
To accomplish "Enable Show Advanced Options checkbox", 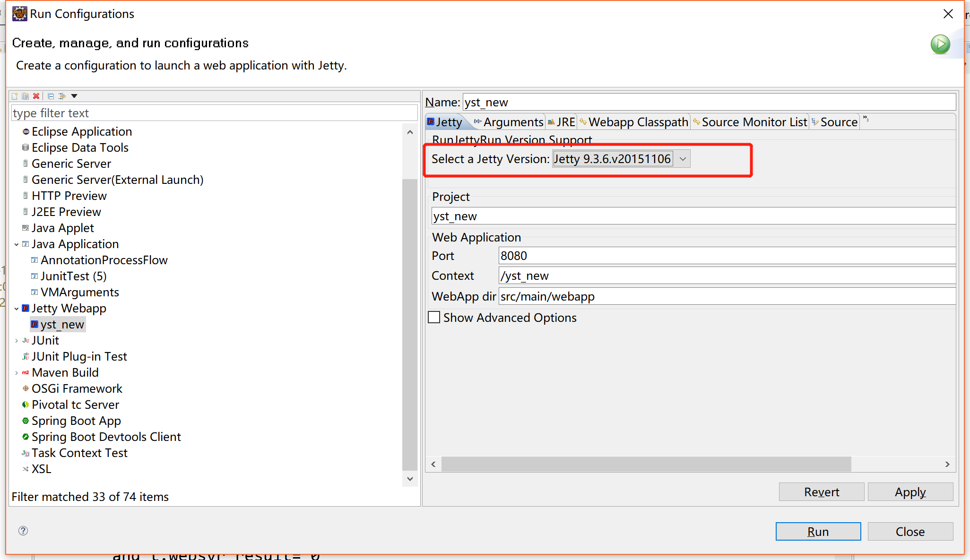I will pos(434,317).
